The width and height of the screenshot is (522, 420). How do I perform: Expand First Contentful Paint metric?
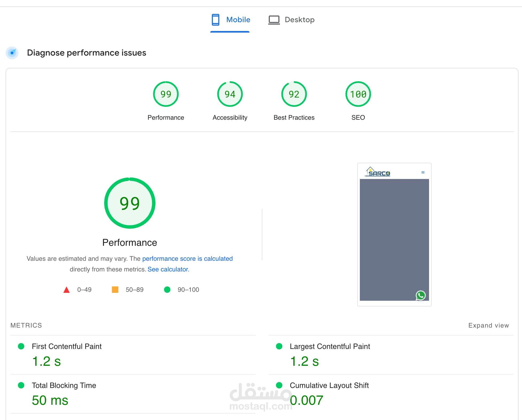(x=67, y=347)
